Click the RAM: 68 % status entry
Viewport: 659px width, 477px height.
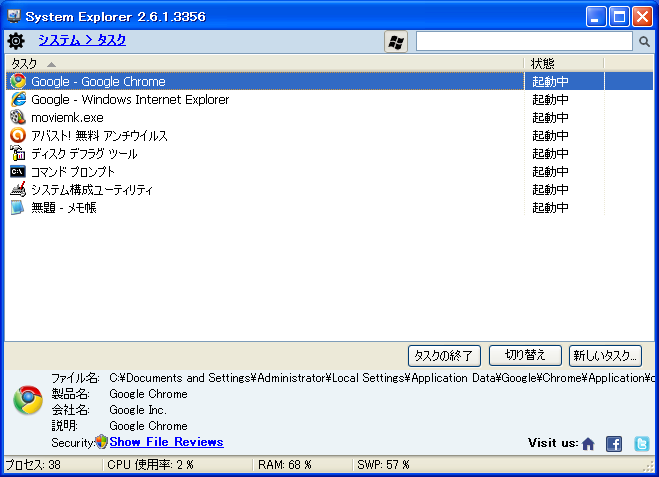pyautogui.click(x=285, y=464)
